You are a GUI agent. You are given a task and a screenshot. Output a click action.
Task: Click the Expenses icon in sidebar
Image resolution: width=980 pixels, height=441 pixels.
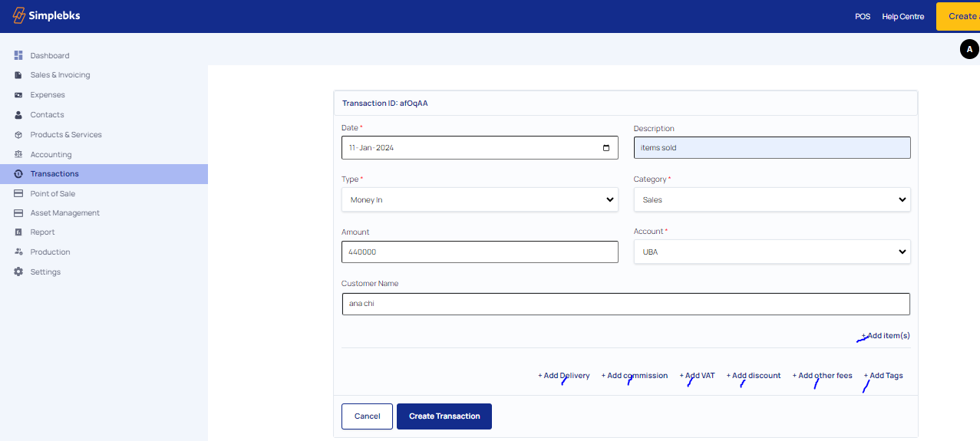(18, 95)
